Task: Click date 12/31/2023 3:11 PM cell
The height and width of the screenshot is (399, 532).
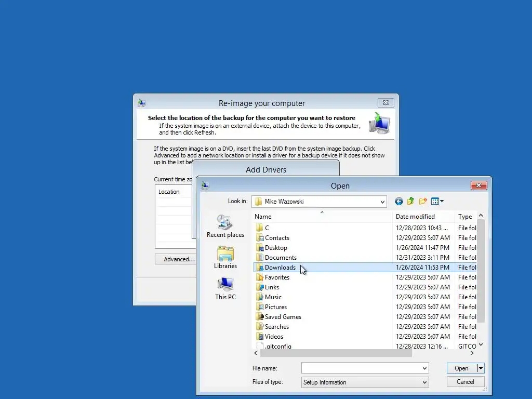Action: click(422, 258)
